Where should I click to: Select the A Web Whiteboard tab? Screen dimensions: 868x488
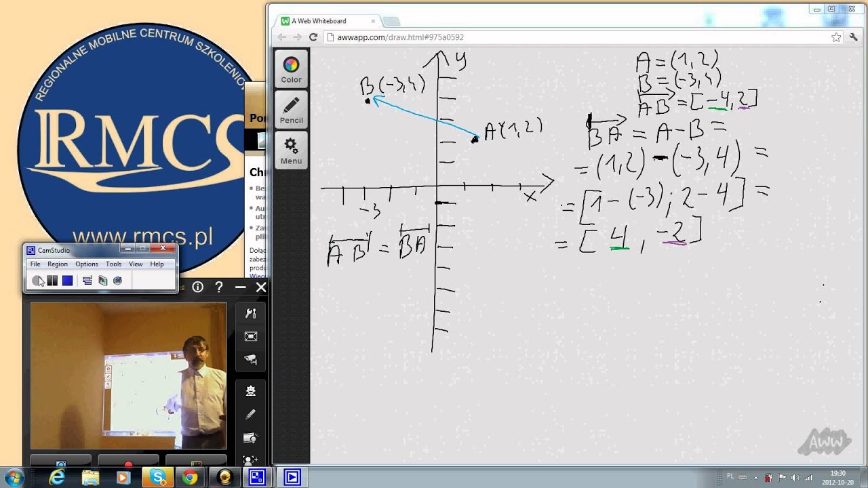point(325,21)
